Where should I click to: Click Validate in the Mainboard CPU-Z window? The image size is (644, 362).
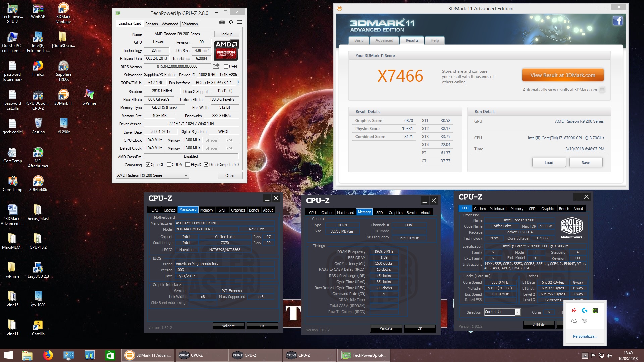tap(228, 326)
